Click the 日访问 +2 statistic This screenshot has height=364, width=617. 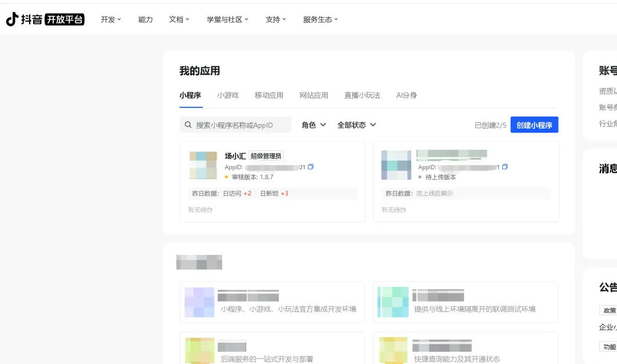click(x=237, y=193)
